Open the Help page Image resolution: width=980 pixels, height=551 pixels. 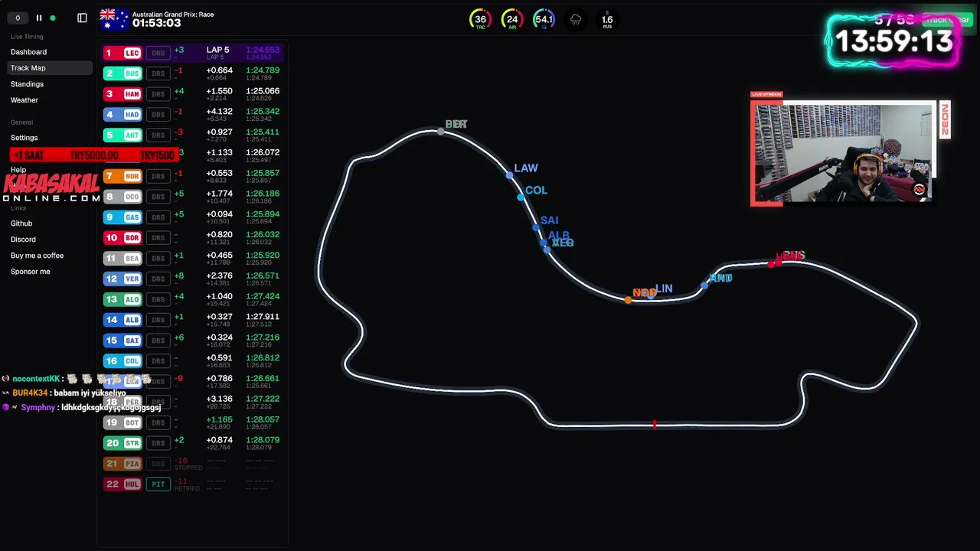18,170
